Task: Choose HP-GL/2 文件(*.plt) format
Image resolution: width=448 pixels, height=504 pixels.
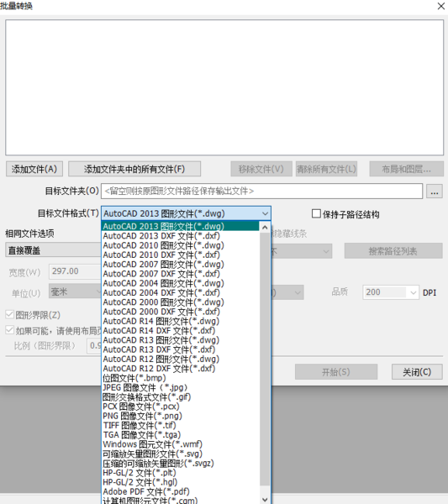Action: tap(181, 473)
